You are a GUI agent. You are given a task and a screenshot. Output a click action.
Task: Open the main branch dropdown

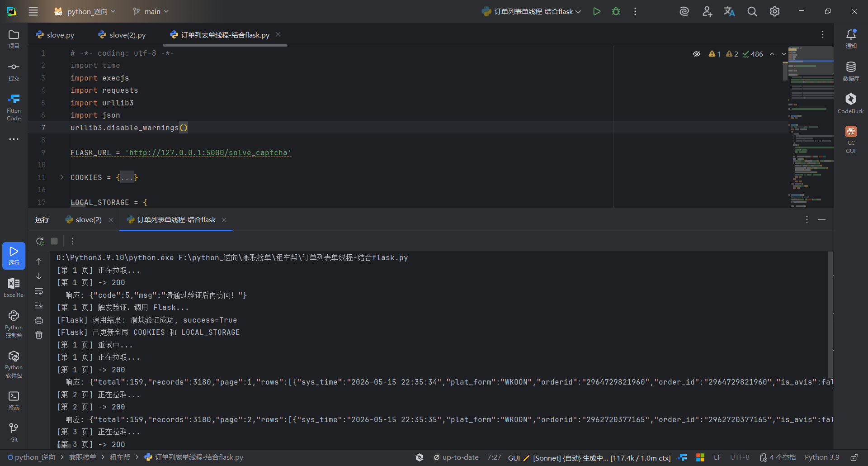click(151, 11)
